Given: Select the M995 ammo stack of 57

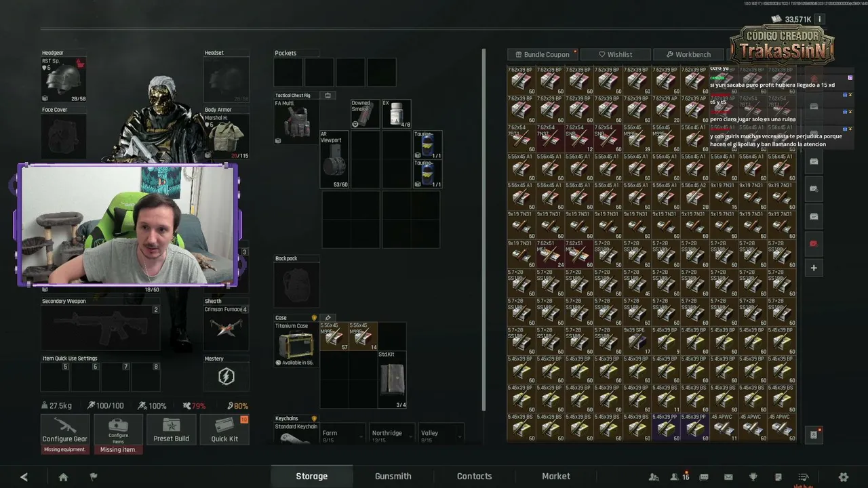Looking at the screenshot, I should (x=334, y=336).
